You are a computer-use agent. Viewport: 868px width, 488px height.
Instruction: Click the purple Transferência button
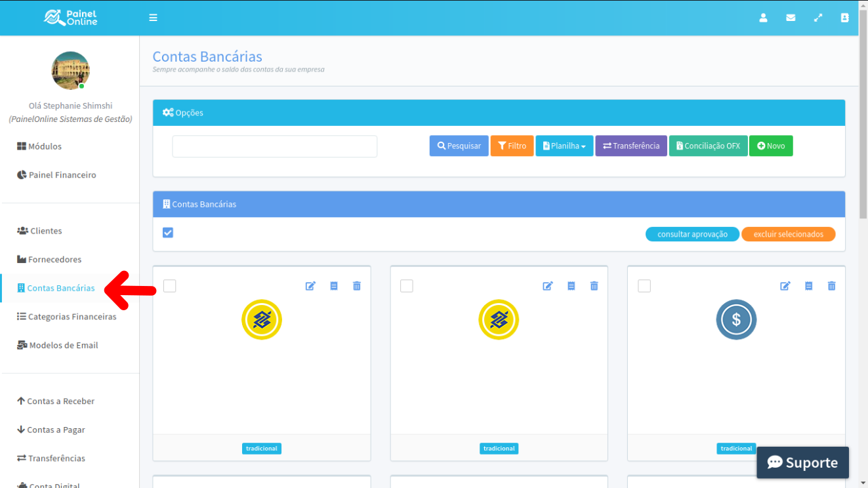[631, 146]
